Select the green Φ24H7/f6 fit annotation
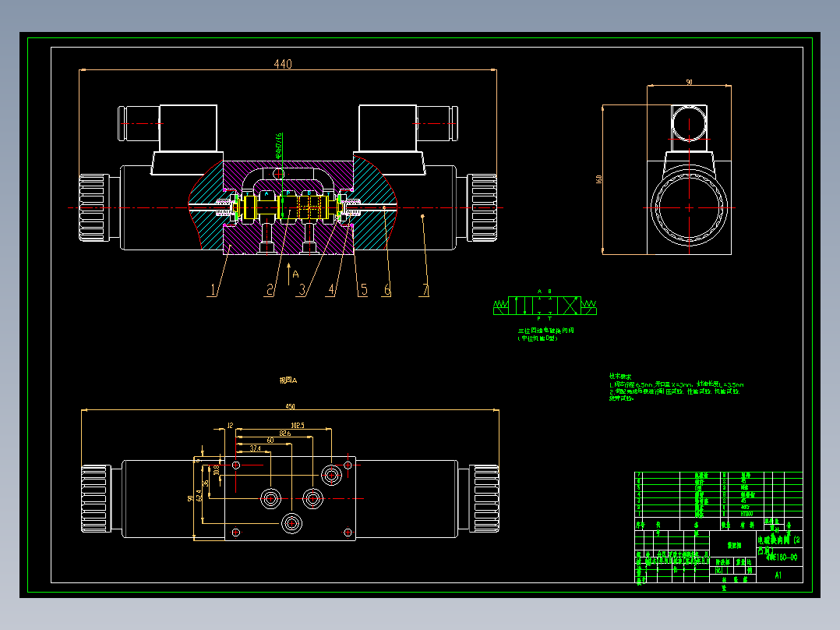 (279, 147)
